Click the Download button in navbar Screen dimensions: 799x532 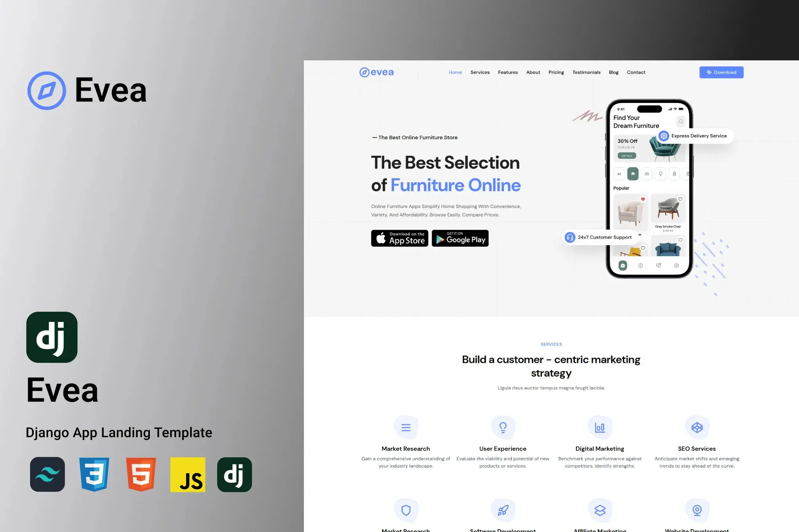coord(721,72)
